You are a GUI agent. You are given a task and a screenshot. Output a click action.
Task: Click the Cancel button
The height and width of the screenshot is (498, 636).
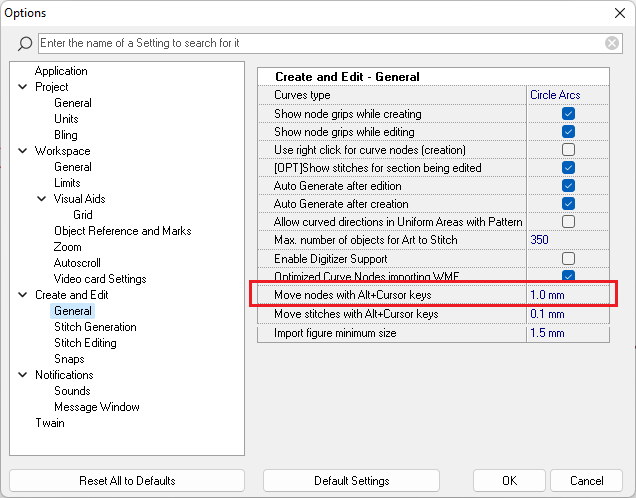pyautogui.click(x=587, y=481)
